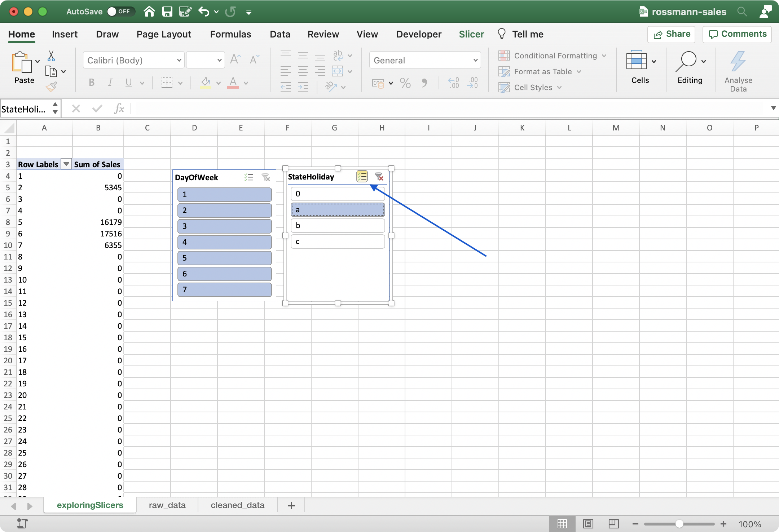Apply Percent style from the ribbon
Viewport: 779px width, 532px height.
click(405, 83)
